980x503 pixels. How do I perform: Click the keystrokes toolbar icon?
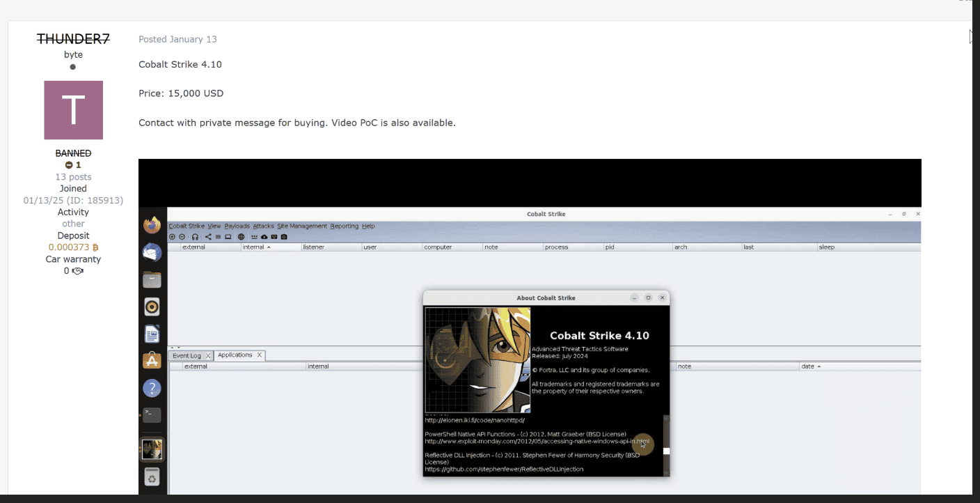(255, 237)
